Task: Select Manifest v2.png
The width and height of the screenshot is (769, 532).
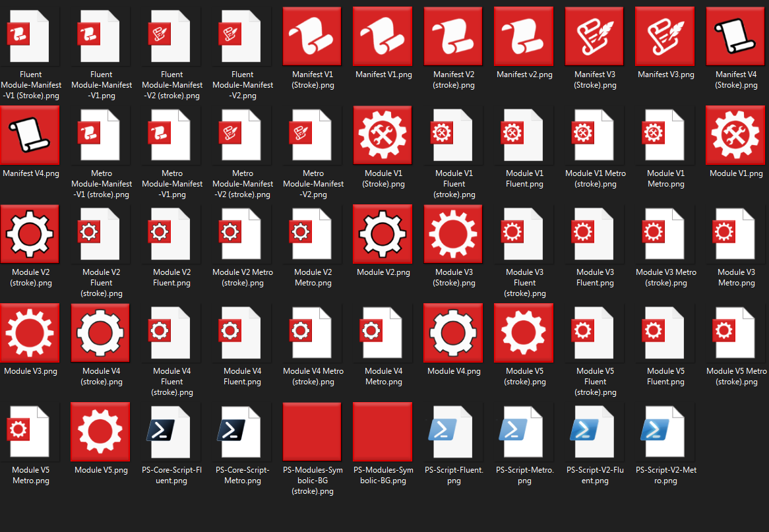Action: [524, 36]
